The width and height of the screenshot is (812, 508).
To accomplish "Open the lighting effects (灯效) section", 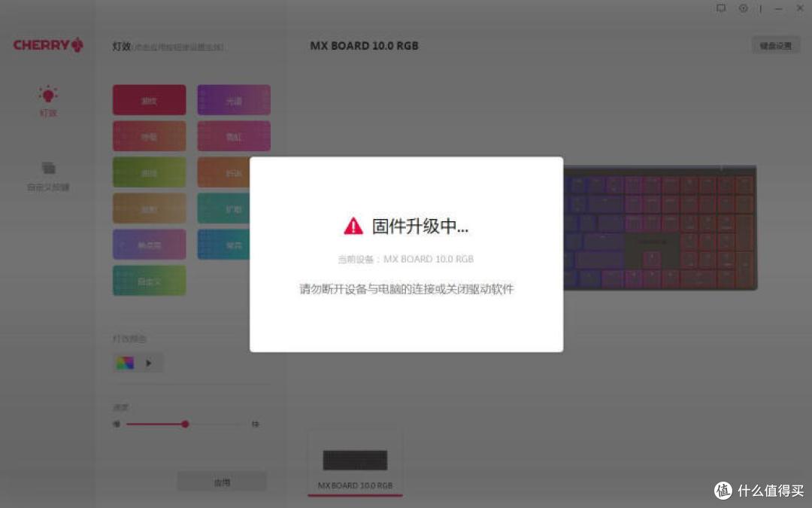I will [47, 101].
